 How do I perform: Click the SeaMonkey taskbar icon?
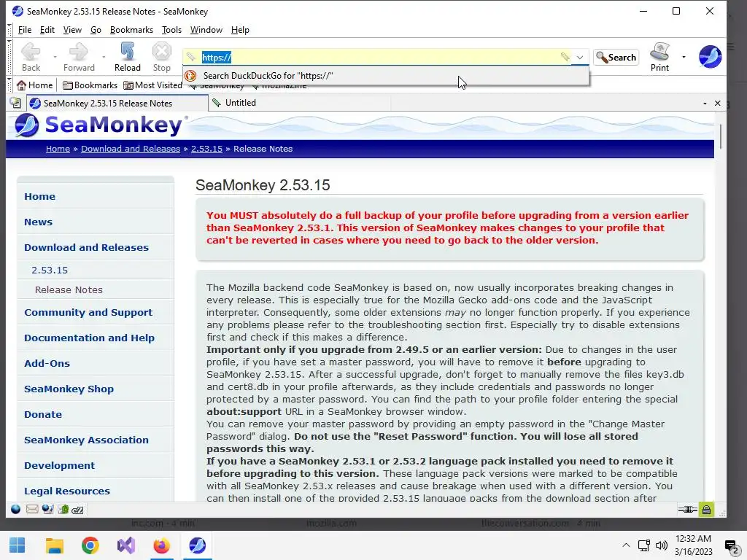pos(197,545)
